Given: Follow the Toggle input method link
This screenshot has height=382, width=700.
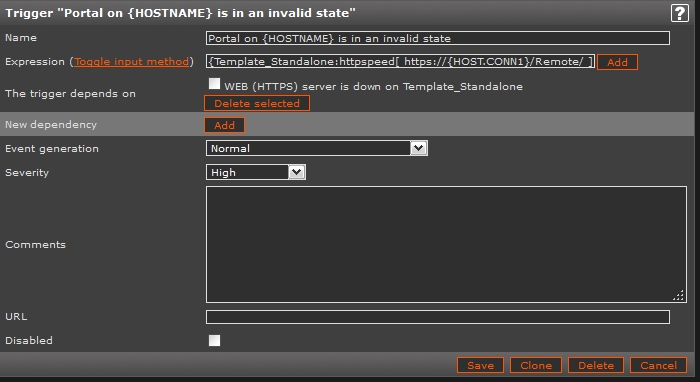Looking at the screenshot, I should [132, 62].
